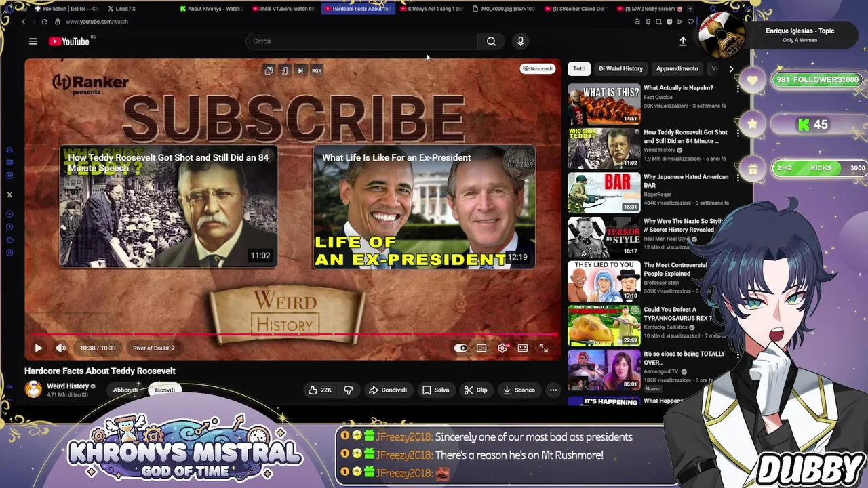Viewport: 868px width, 488px height.
Task: Switch to Khronys Act 1 song browser tab
Action: (431, 9)
